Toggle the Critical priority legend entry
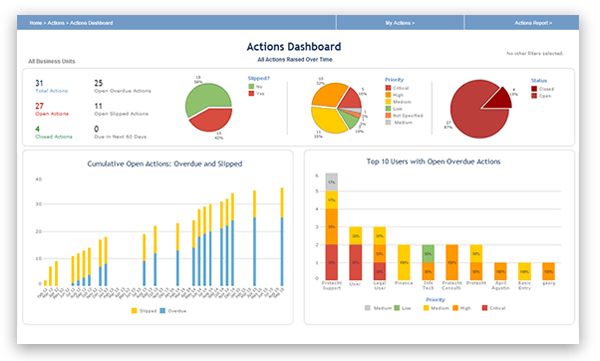This screenshot has height=361, width=600. pos(397,88)
